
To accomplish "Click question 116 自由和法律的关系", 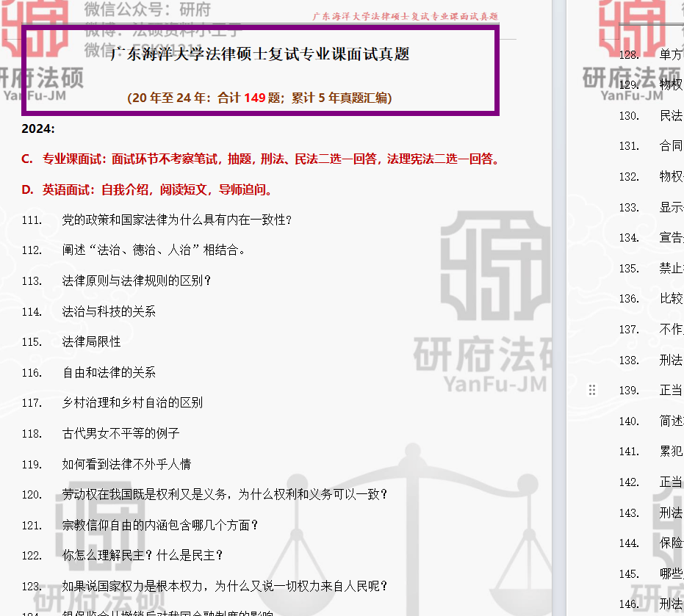I will [89, 372].
